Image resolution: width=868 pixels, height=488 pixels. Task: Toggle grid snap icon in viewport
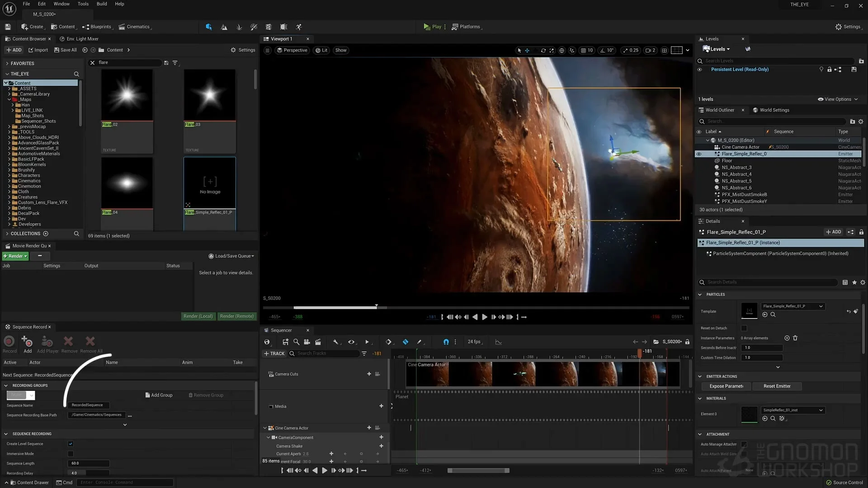[x=584, y=50]
